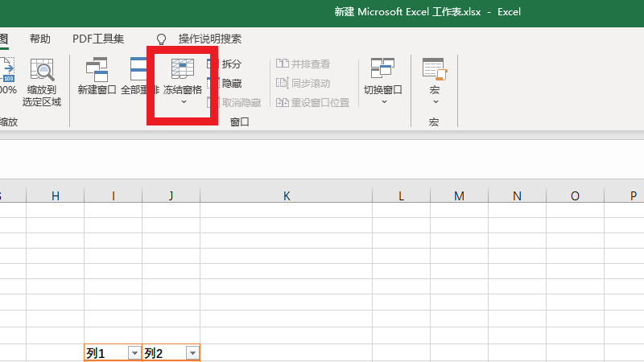Open the 帮助 (Help) tab
This screenshot has width=644, height=362.
point(39,39)
